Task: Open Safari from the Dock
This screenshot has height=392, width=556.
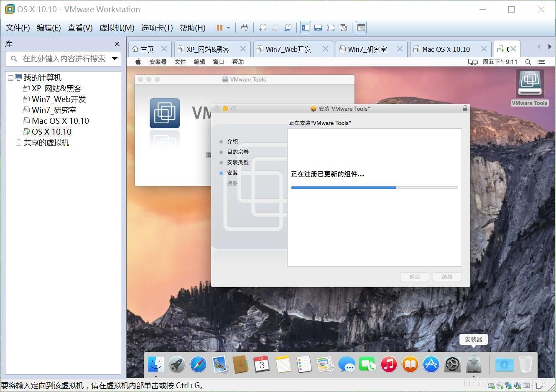Action: [198, 364]
